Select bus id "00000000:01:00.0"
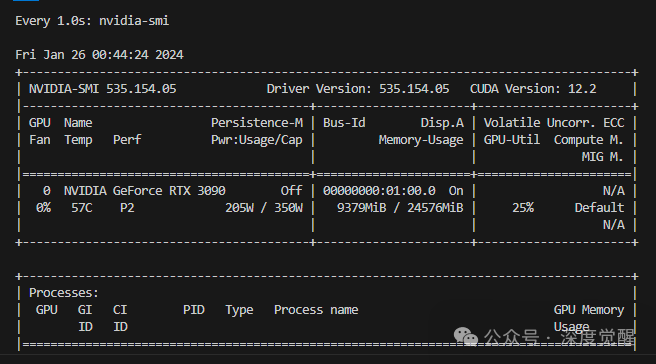This screenshot has height=364, width=656. (x=379, y=191)
